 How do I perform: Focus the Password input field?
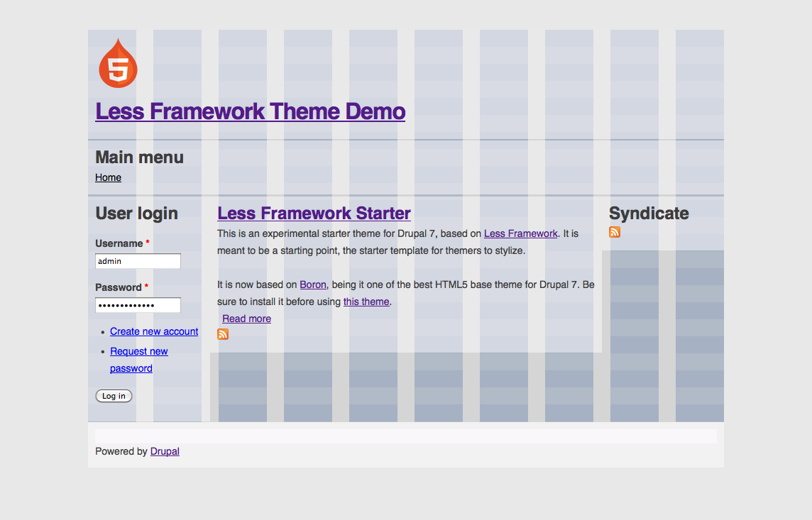(x=138, y=305)
